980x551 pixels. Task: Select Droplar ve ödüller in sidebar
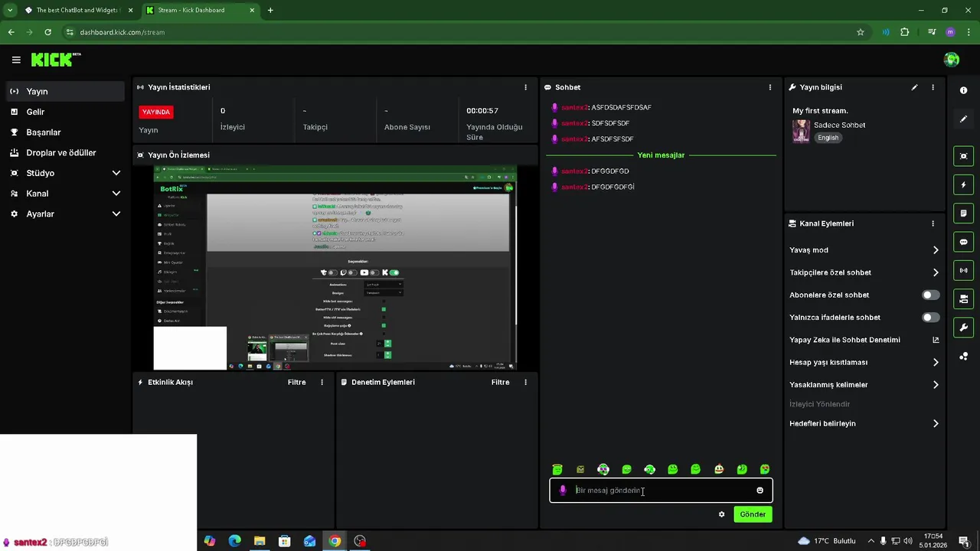[65, 153]
